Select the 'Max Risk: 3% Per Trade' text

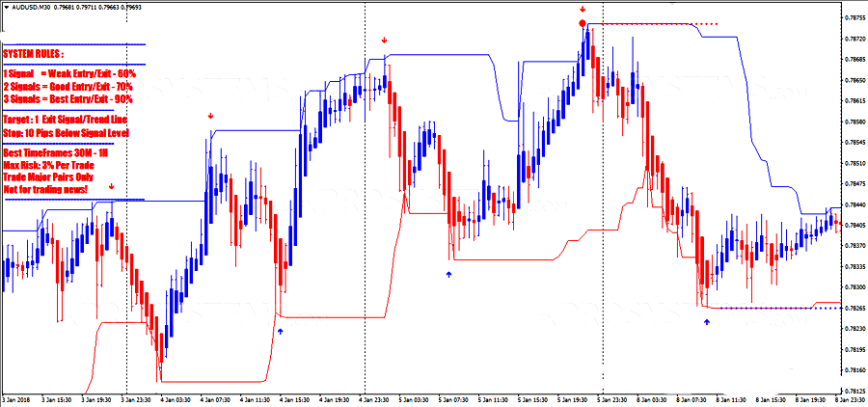tap(48, 165)
